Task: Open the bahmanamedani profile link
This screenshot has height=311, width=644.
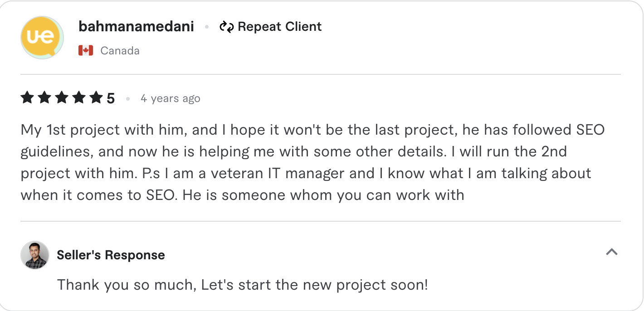Action: click(x=136, y=26)
